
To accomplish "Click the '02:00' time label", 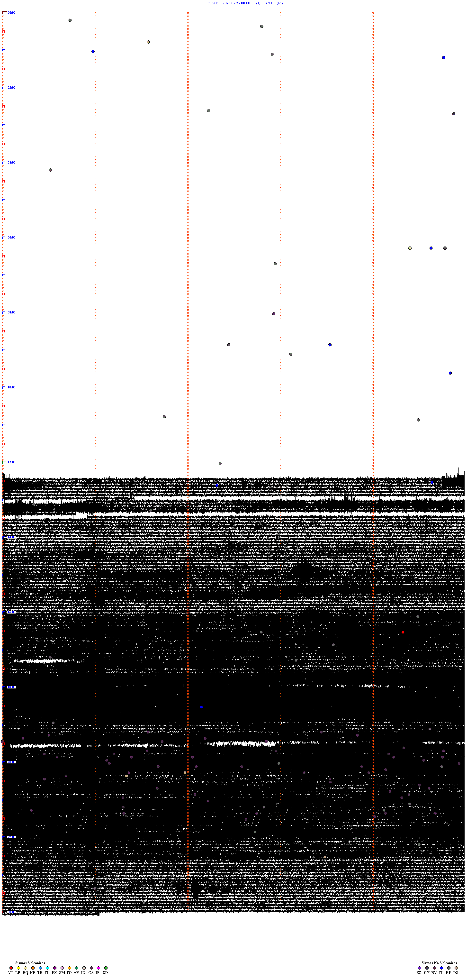I will [11, 88].
